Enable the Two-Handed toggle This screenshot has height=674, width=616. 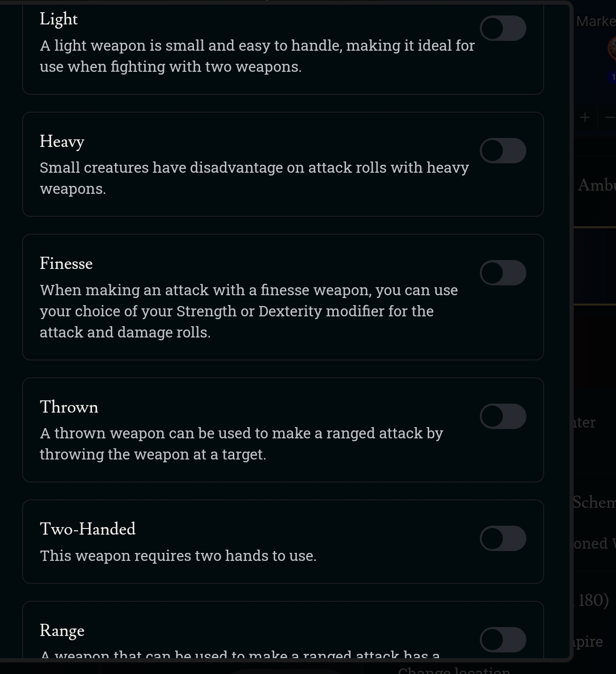pos(503,538)
